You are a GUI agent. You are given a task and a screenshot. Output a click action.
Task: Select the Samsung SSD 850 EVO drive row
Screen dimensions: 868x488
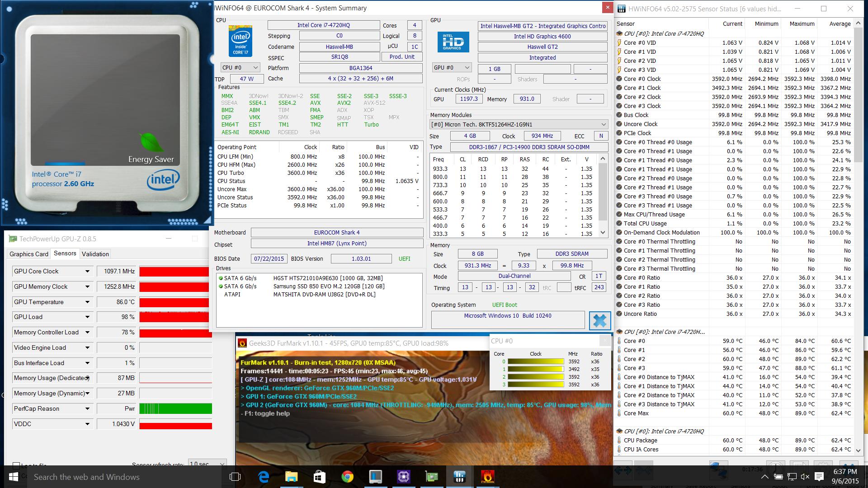(x=319, y=286)
